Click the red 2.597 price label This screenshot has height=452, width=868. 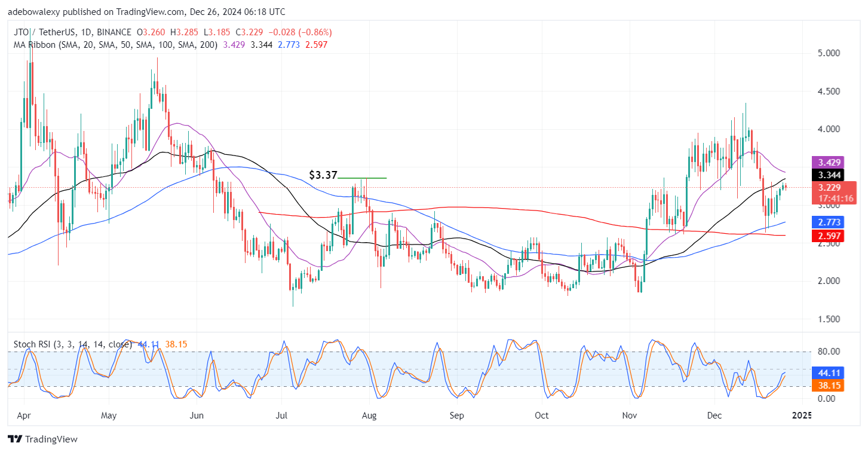click(x=827, y=236)
